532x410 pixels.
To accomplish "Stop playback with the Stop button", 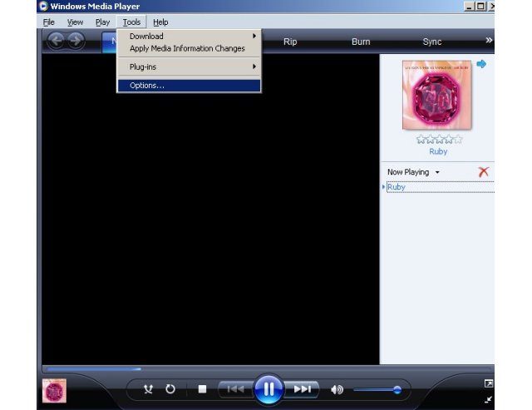I will 202,389.
